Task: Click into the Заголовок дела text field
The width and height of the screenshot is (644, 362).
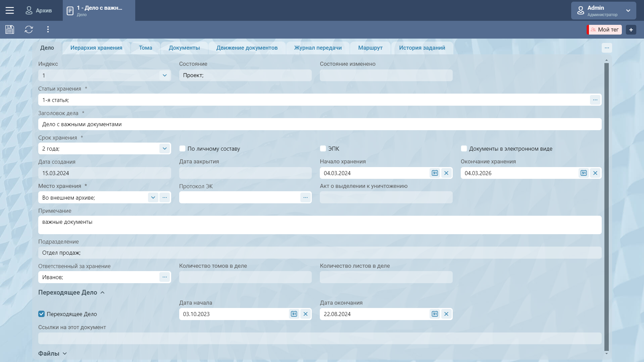Action: (x=319, y=124)
